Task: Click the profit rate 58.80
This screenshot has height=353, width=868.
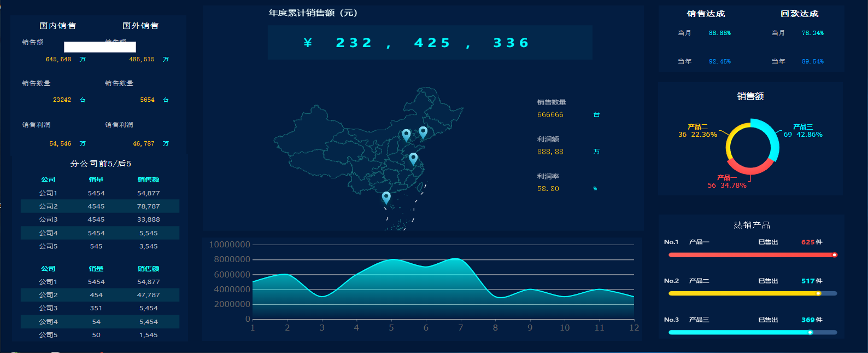Action: click(548, 188)
